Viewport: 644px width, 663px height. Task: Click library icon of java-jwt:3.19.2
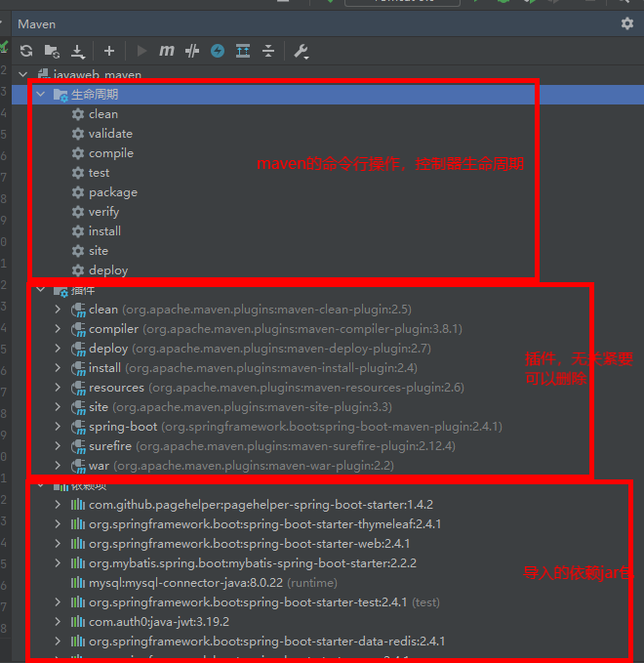click(78, 622)
